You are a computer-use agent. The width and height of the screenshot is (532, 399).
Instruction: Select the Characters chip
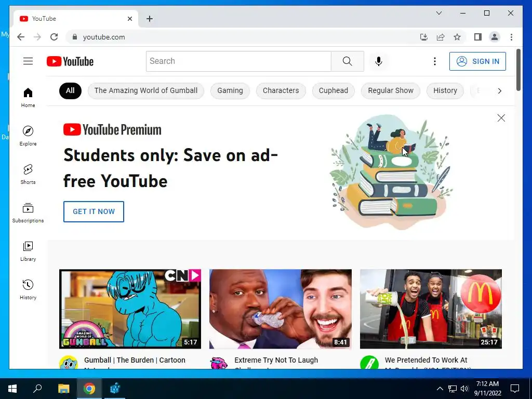pos(281,90)
